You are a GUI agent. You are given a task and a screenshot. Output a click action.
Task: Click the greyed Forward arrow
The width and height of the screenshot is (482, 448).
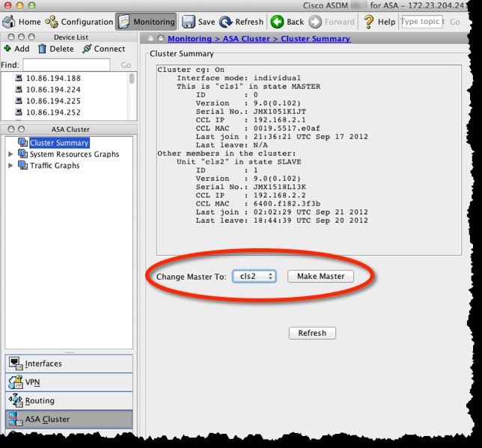pyautogui.click(x=315, y=22)
